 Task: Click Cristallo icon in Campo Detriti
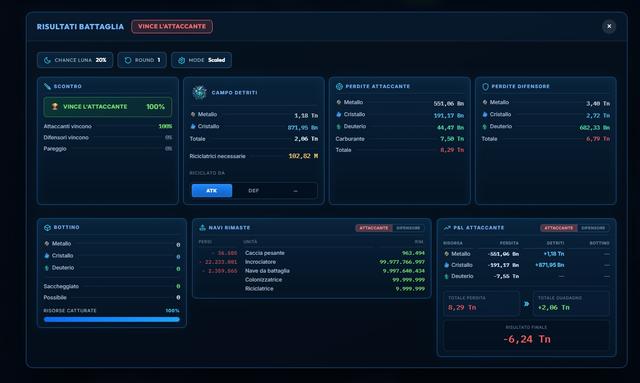[x=193, y=126]
